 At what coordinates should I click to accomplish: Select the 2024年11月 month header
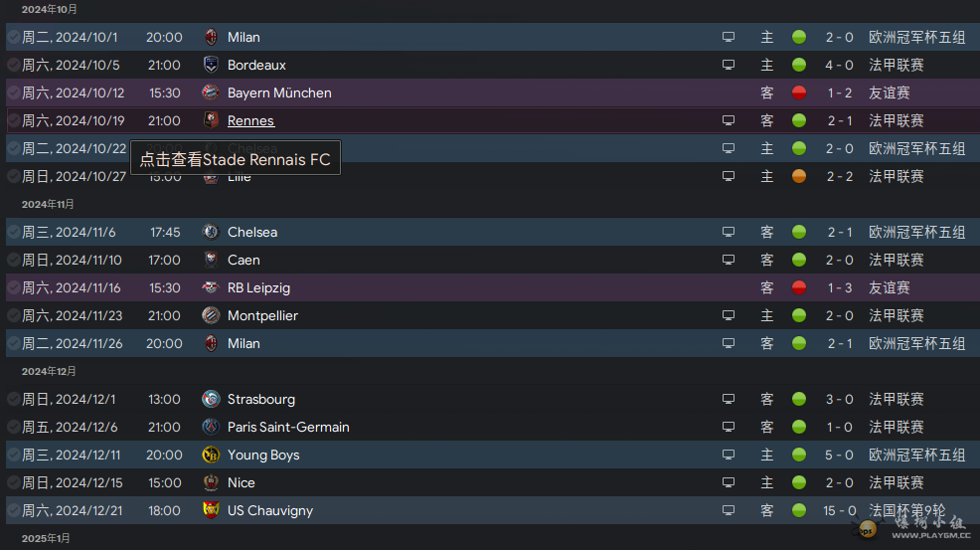coord(48,205)
